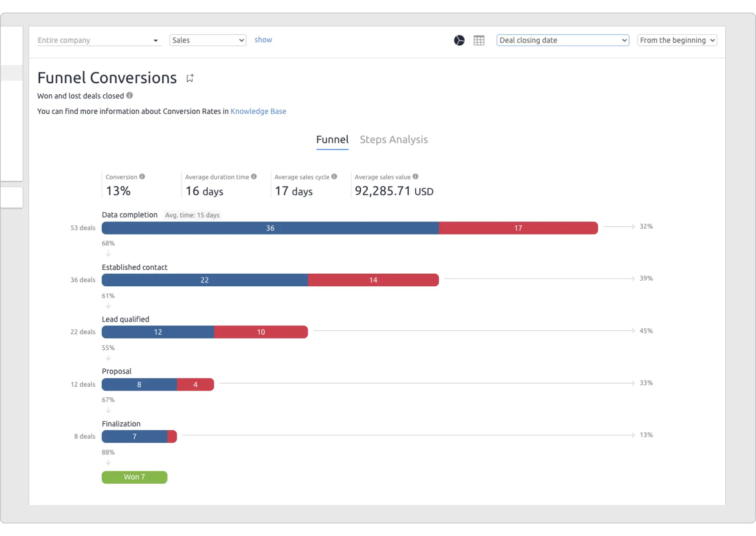Click the Finalization stage name
This screenshot has height=536, width=756.
121,424
